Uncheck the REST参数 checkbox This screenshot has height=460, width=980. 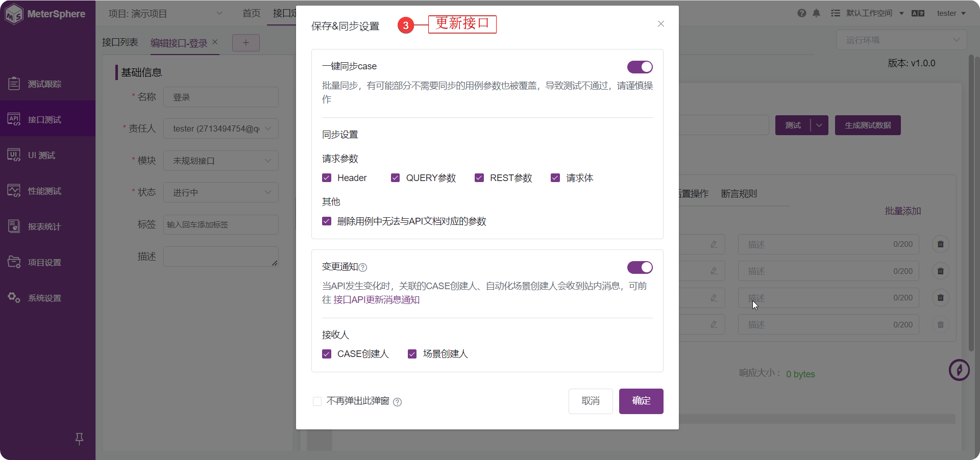coord(479,178)
